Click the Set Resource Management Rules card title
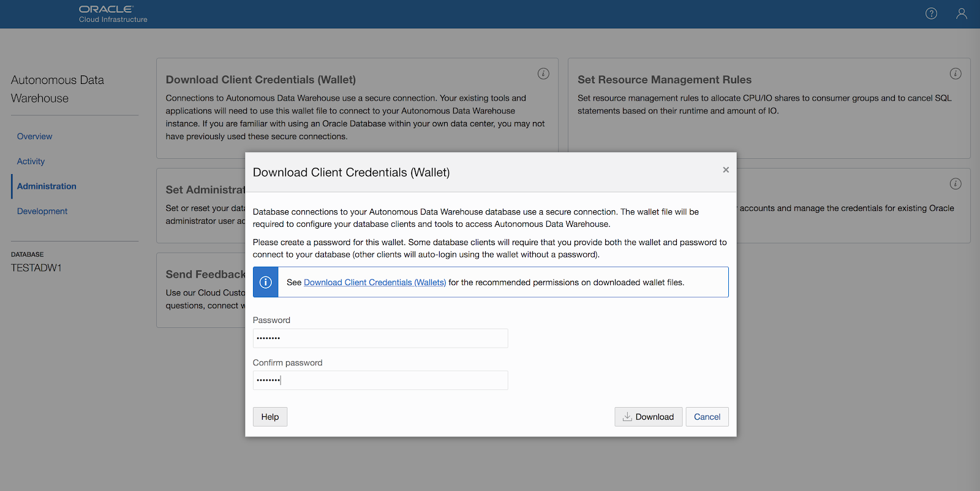Screen dimensions: 980x491 pyautogui.click(x=665, y=80)
